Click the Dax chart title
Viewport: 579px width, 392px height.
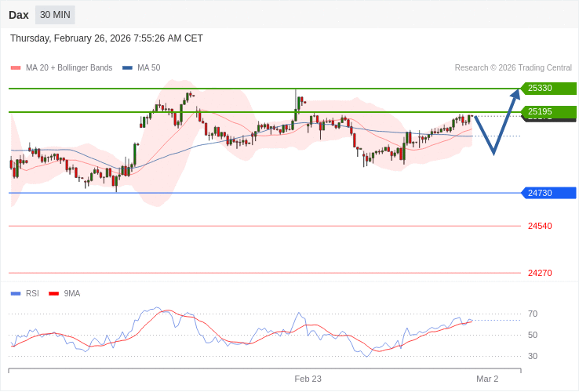[x=19, y=15]
